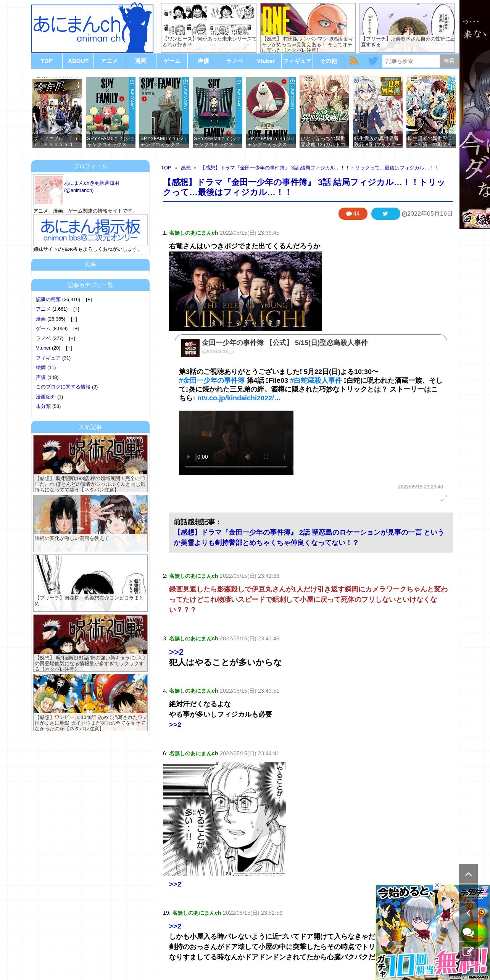Open the ABOUT menu item
The width and height of the screenshot is (490, 980).
(x=78, y=61)
